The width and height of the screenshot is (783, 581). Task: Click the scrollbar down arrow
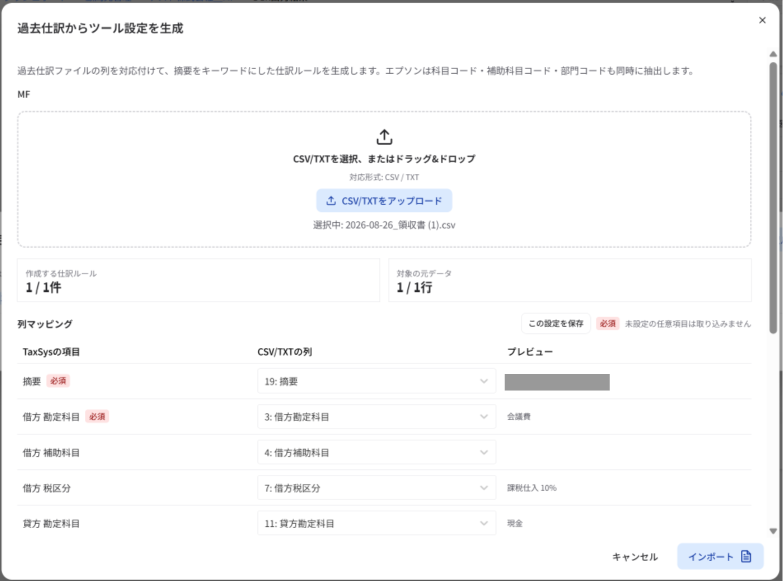click(773, 531)
